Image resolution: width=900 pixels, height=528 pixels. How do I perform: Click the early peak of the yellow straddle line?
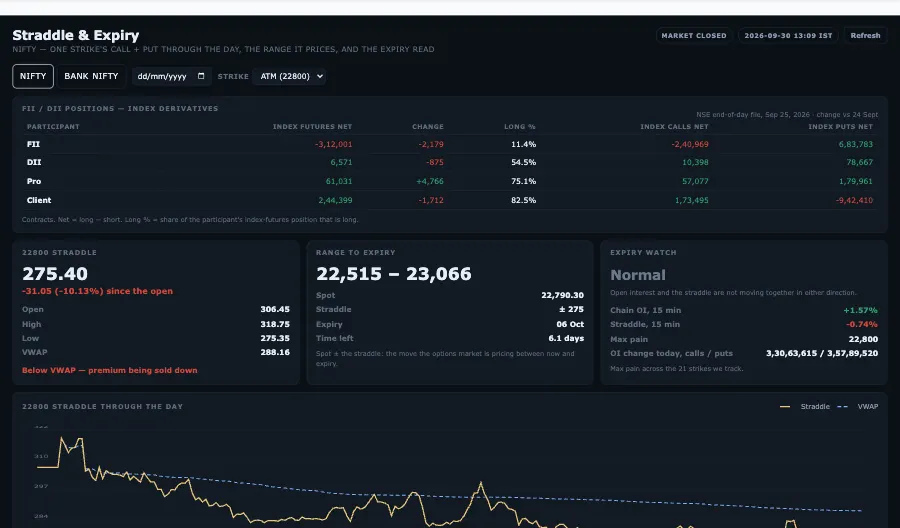(x=61, y=438)
